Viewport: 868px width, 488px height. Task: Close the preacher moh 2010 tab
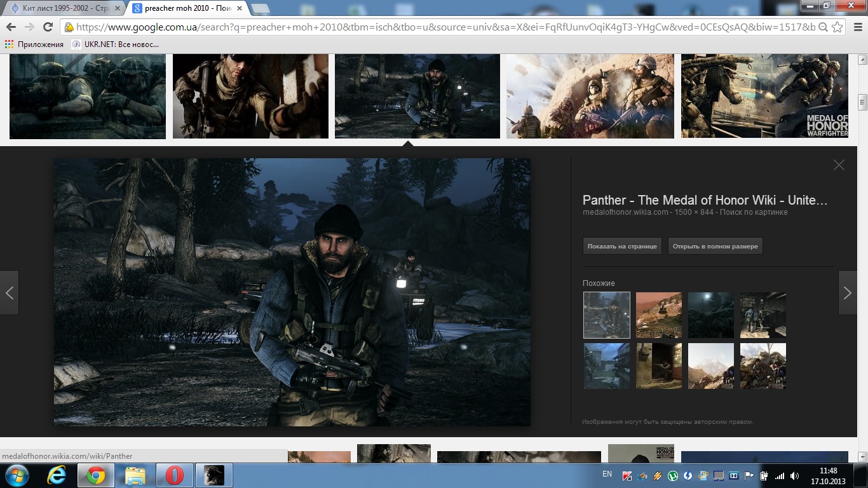tap(239, 9)
